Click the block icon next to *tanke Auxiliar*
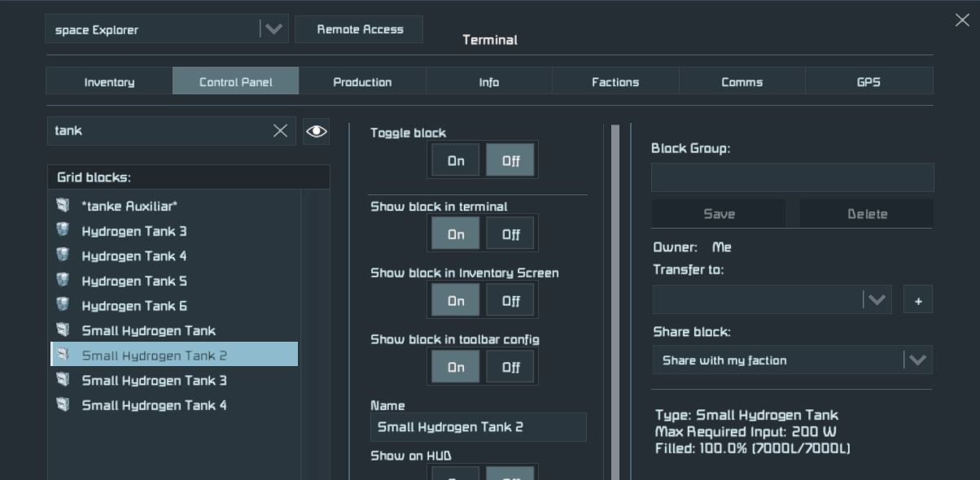 (63, 206)
